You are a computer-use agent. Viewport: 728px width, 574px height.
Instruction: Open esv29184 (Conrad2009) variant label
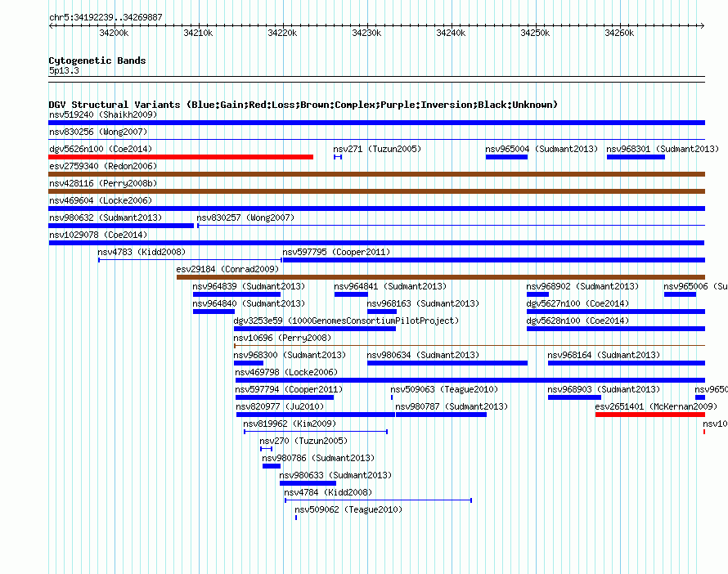(227, 269)
